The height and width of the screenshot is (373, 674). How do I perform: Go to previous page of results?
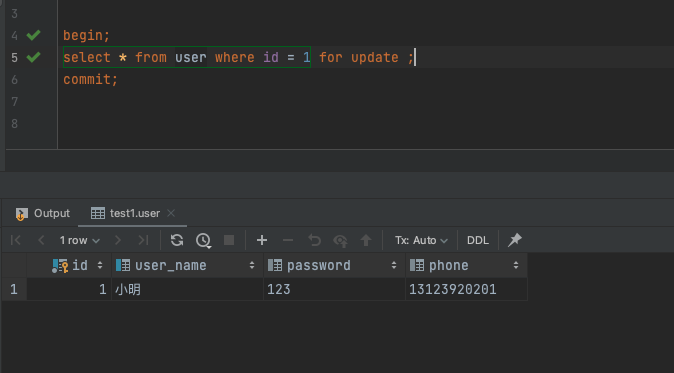click(41, 240)
